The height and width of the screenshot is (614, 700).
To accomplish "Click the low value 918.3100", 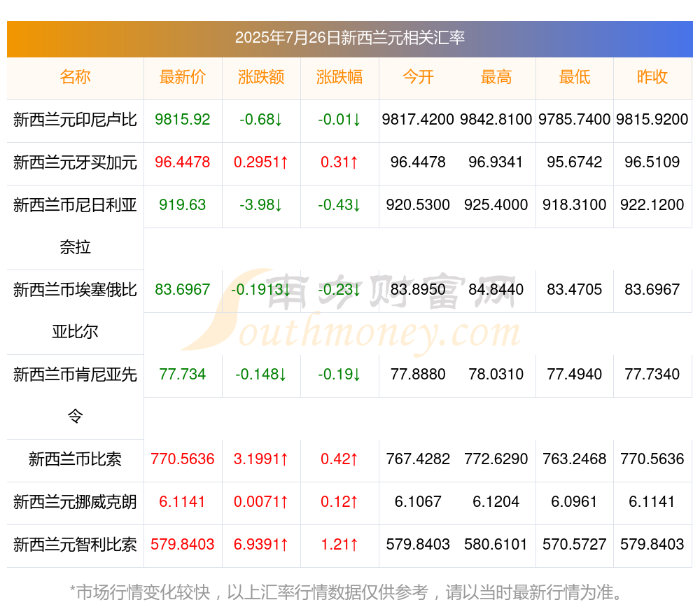I will click(x=575, y=205).
